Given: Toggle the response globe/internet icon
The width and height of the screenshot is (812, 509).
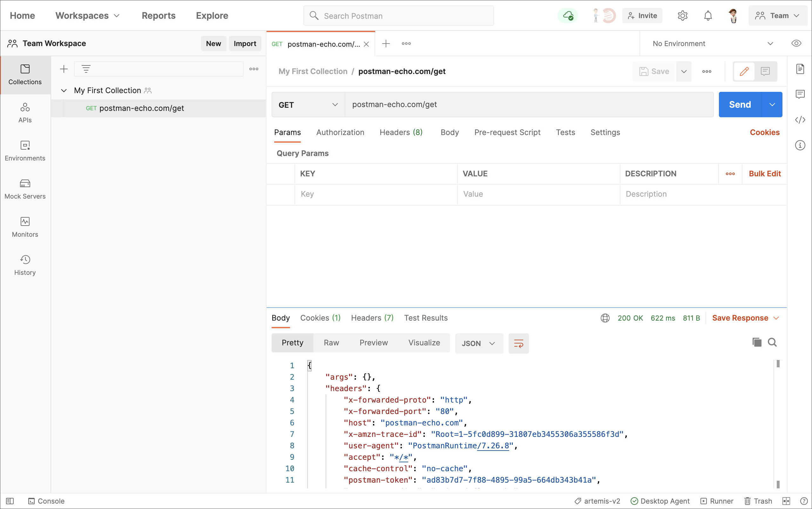Looking at the screenshot, I should tap(605, 317).
